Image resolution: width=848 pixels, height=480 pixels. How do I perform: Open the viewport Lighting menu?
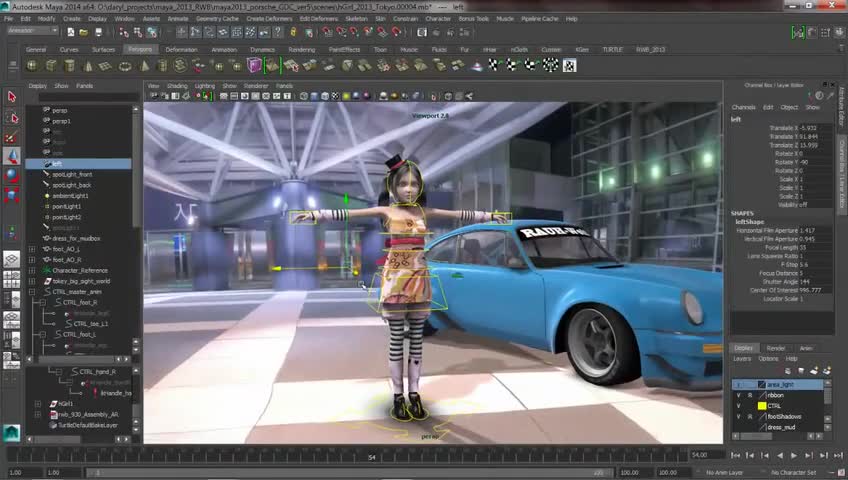204,86
